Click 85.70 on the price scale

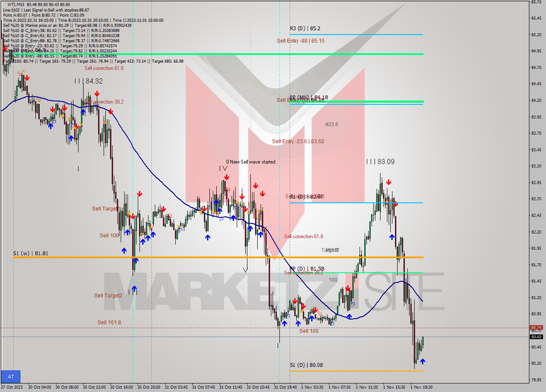[536, 2]
